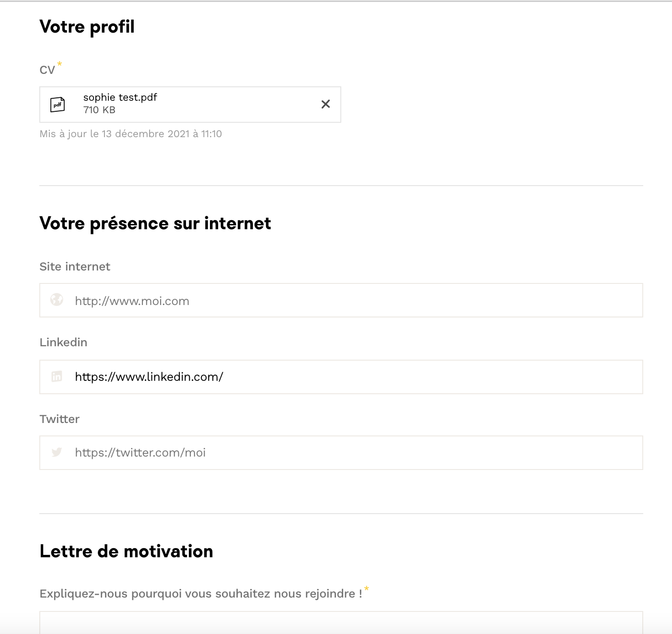
Task: Click the Votre présence sur internet heading
Action: tap(155, 223)
